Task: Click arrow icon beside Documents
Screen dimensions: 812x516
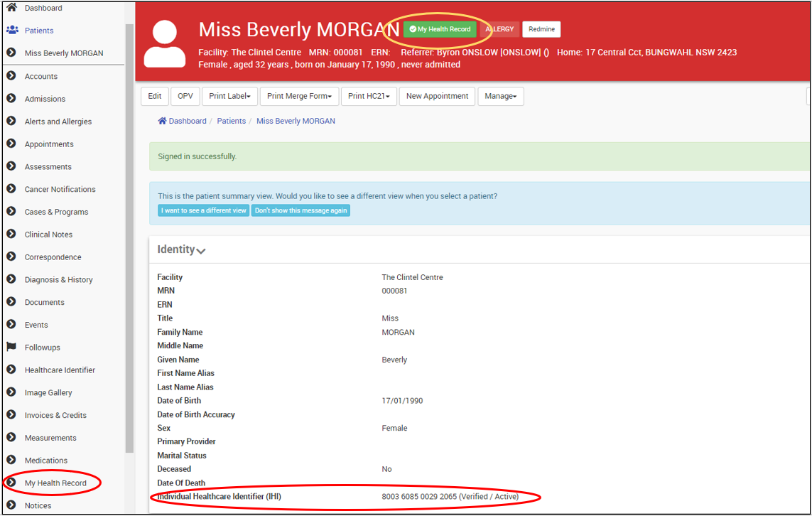Action: [11, 301]
